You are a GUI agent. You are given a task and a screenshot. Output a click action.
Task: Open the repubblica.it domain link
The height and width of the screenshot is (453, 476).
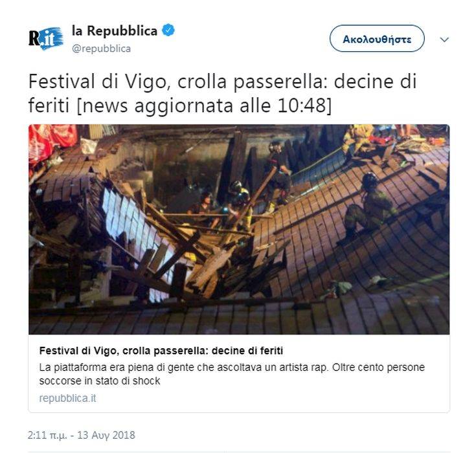point(67,398)
